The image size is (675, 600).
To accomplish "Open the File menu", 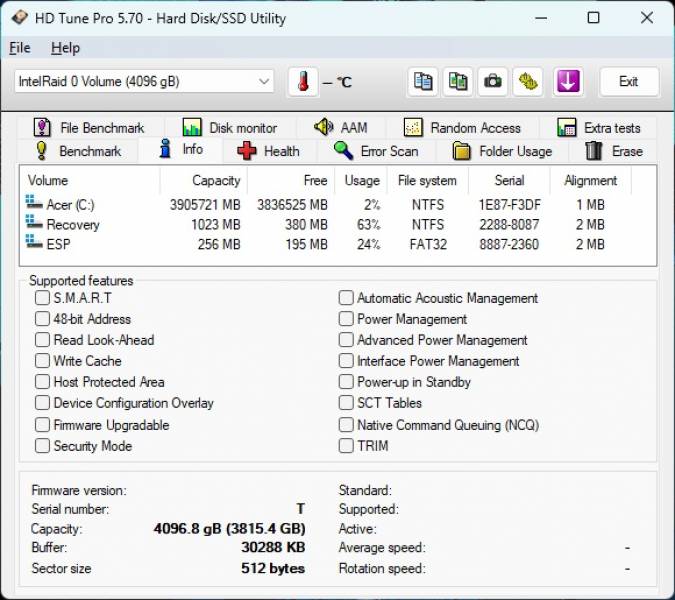I will tap(20, 48).
